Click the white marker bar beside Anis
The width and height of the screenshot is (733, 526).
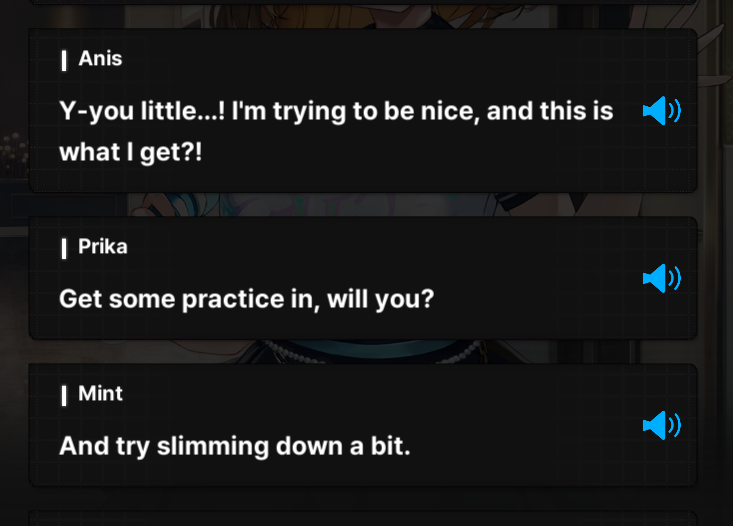point(64,61)
